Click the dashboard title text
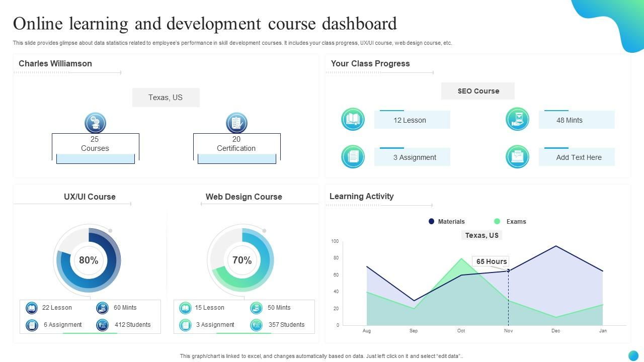The width and height of the screenshot is (644, 362). click(205, 24)
